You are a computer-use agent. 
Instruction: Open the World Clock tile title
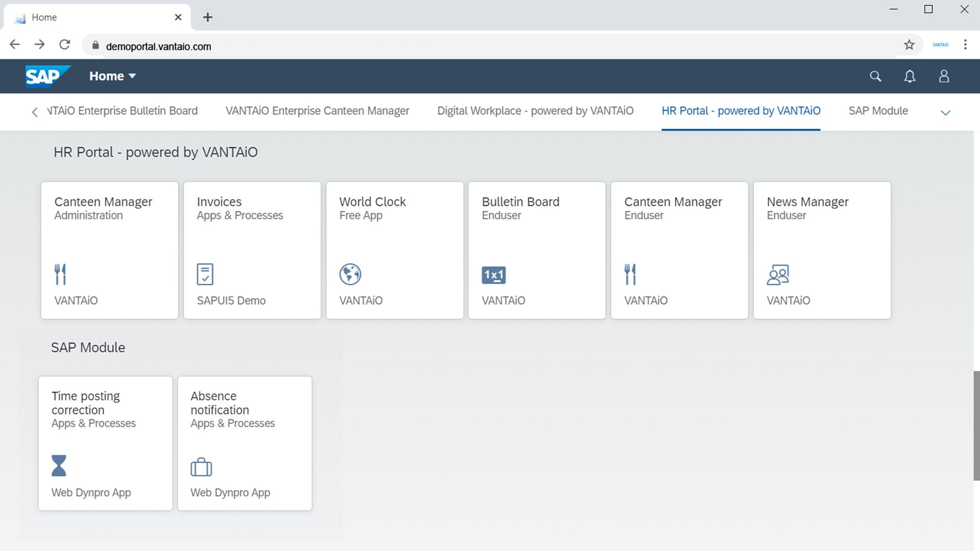[372, 202]
